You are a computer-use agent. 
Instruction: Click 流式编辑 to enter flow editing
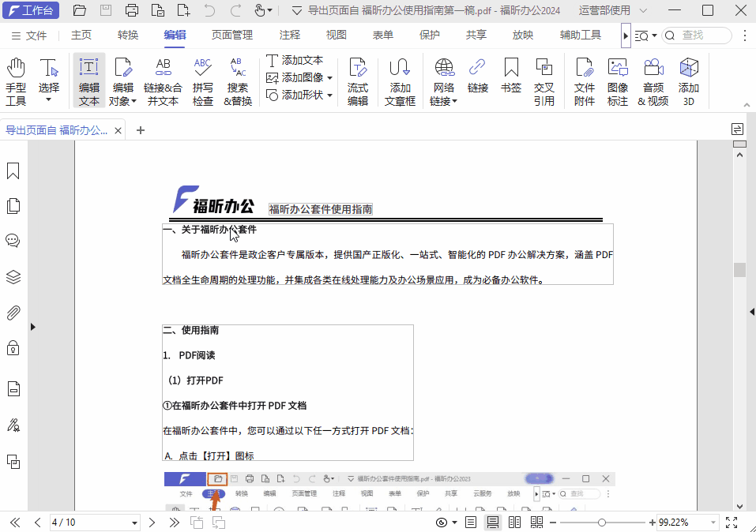click(358, 79)
